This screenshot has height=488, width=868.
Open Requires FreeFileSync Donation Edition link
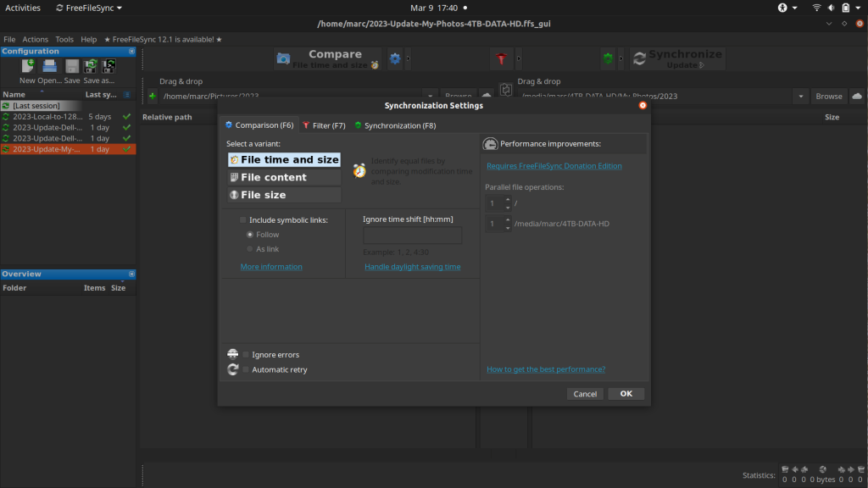(x=554, y=166)
